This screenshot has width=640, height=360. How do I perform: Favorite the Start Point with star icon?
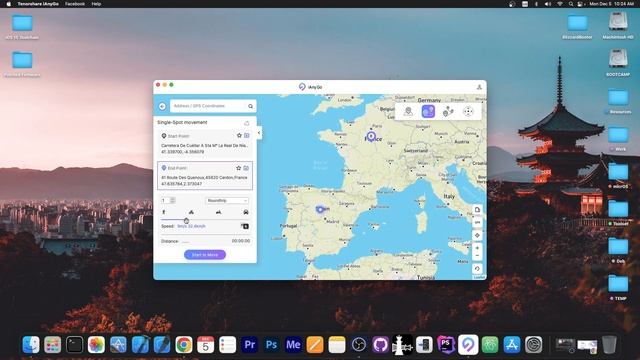pos(239,136)
